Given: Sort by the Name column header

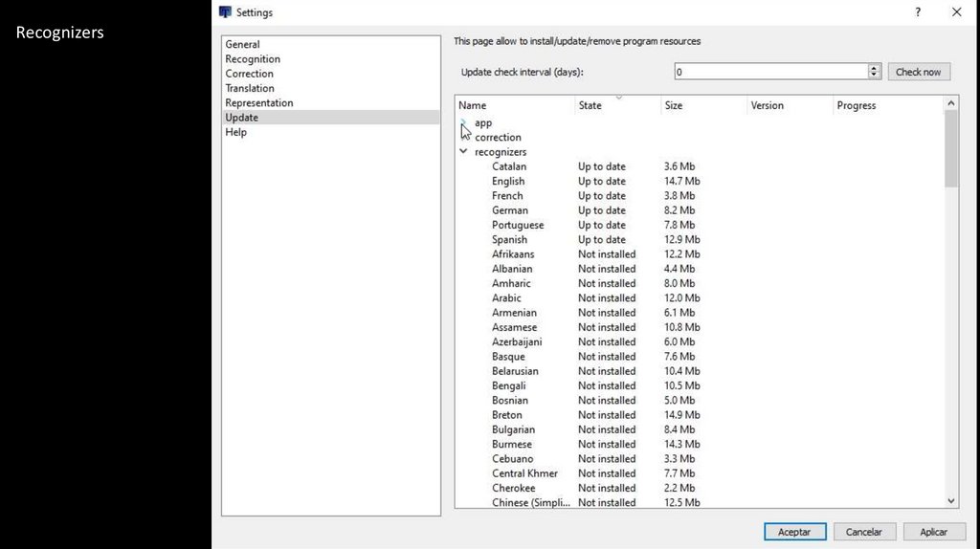Looking at the screenshot, I should click(514, 105).
